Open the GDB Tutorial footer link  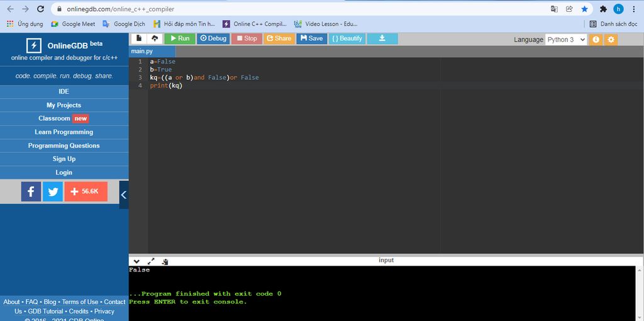pyautogui.click(x=45, y=311)
